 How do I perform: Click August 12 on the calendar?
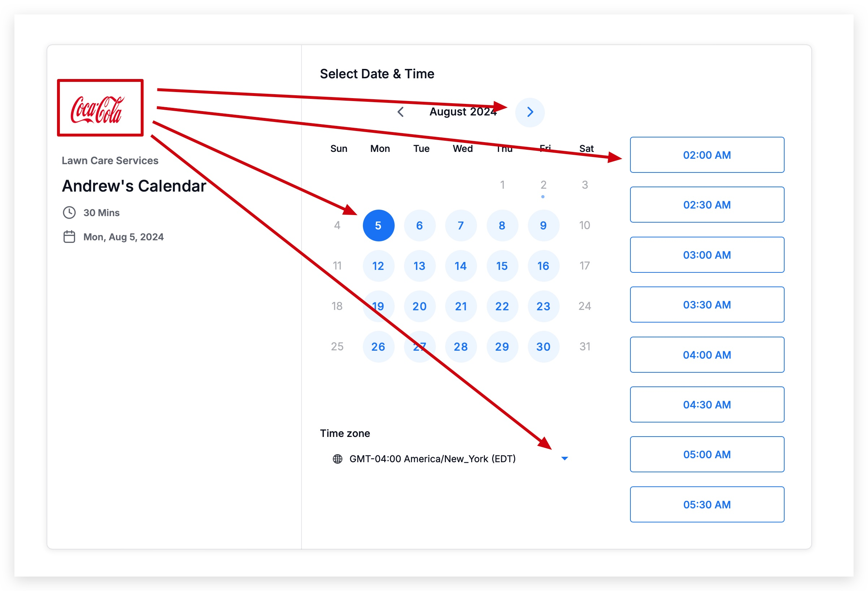point(378,266)
